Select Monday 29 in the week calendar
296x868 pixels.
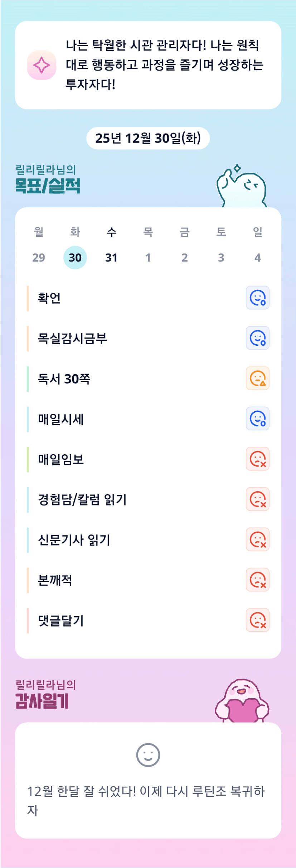click(39, 257)
